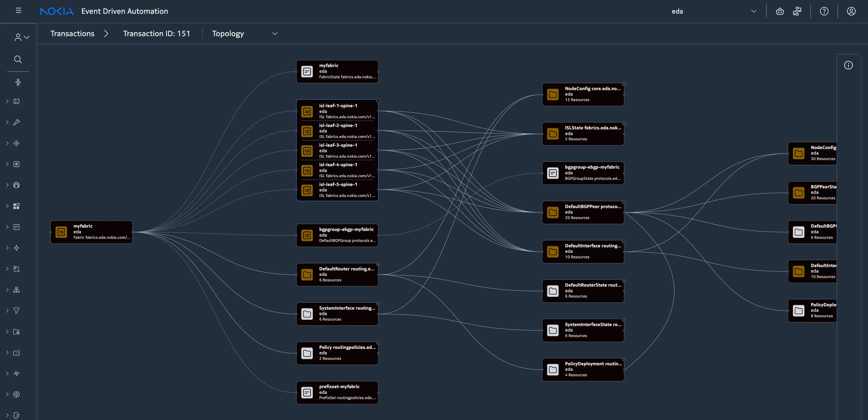Click the transactions workflow icon in header
This screenshot has width=868, height=420.
coord(797,11)
